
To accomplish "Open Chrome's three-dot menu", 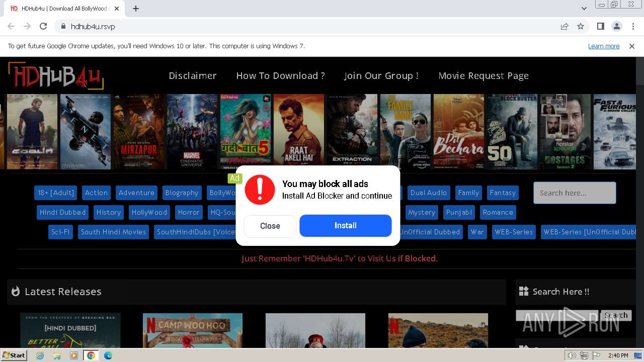I will coord(632,26).
